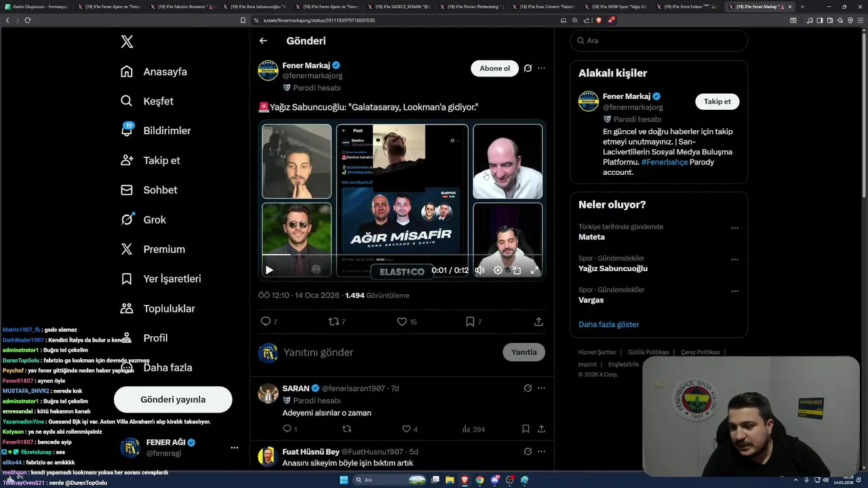The image size is (868, 488).
Task: Bookmark SARAN's comment
Action: pos(526,429)
